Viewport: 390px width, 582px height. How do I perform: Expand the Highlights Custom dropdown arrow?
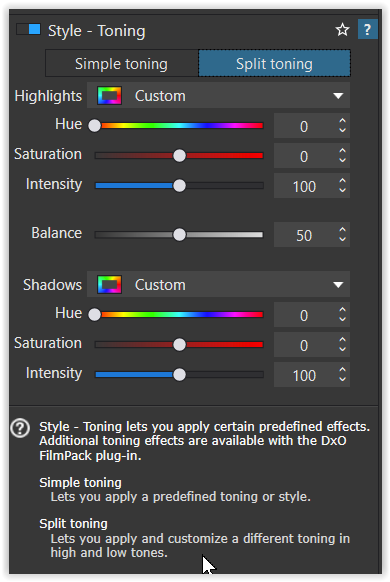[338, 96]
